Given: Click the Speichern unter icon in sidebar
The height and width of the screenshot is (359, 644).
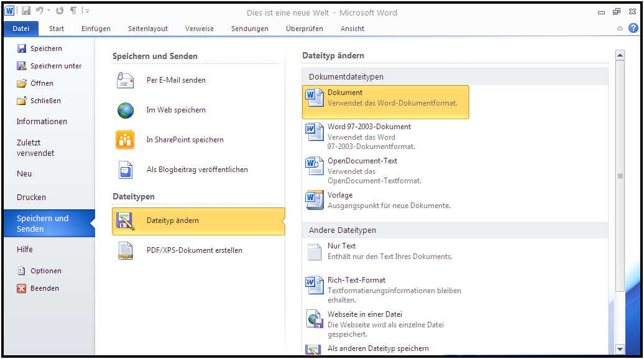Looking at the screenshot, I should pyautogui.click(x=21, y=66).
